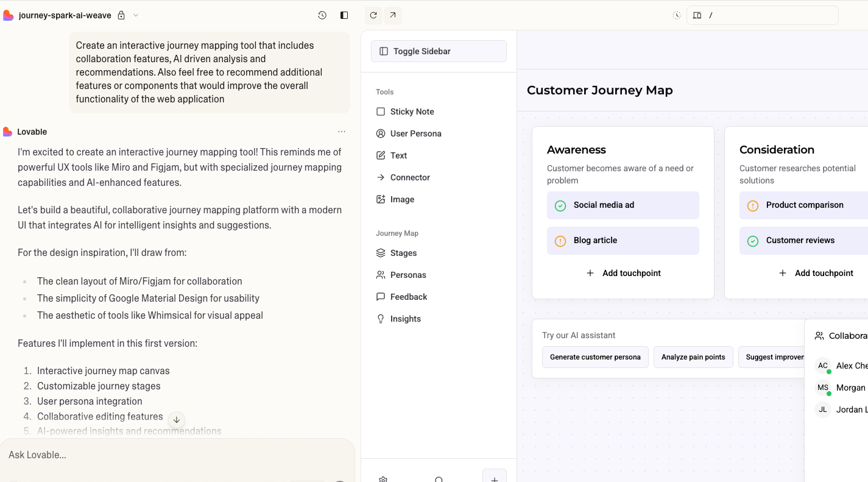
Task: Select the Text tool
Action: (439, 155)
